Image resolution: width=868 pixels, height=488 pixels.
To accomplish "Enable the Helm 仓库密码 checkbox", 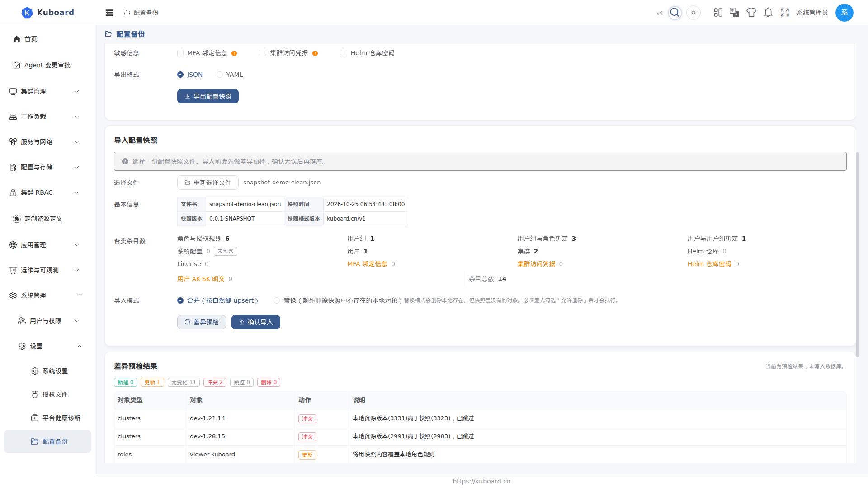I will coord(344,53).
